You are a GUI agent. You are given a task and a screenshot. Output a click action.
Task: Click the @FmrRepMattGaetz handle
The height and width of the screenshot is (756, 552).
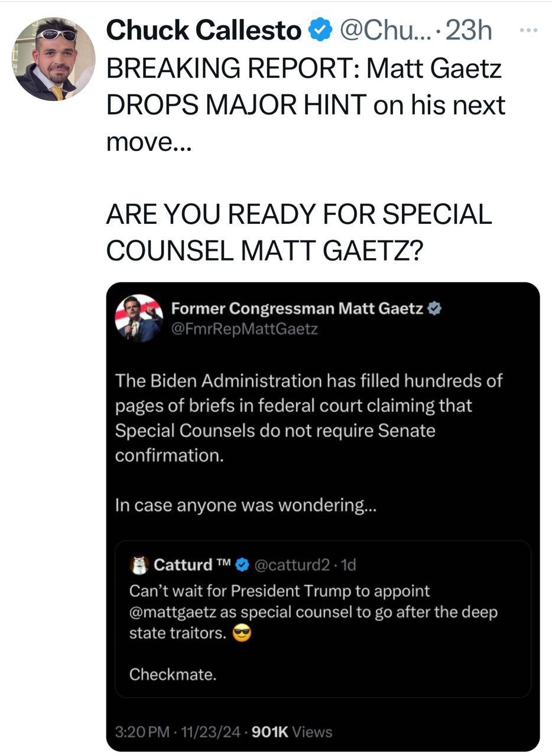(x=244, y=329)
